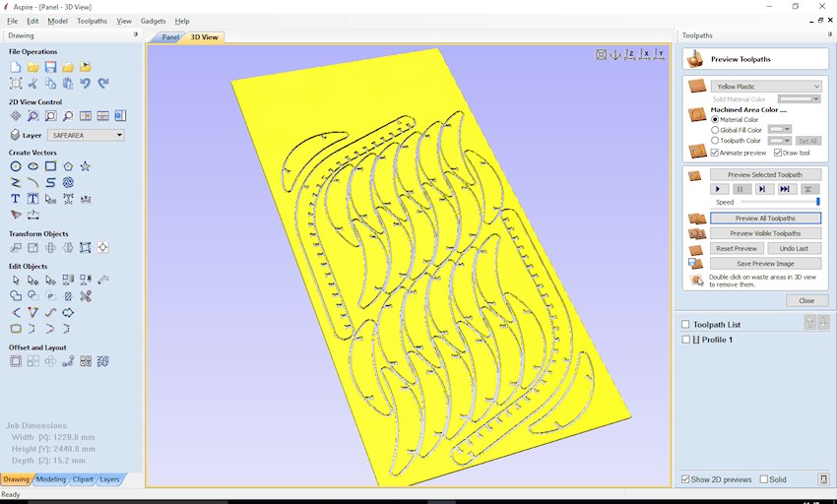837x504 pixels.
Task: Zoom to fit 3D view icon
Action: click(x=601, y=54)
